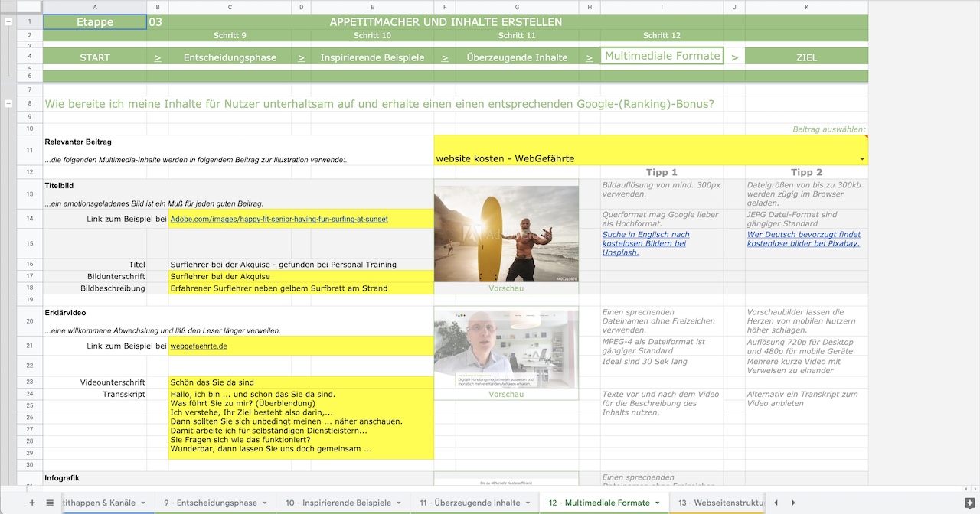980x514 pixels.
Task: Click the Überzeugende Inhalte navigation cell
Action: (x=517, y=57)
